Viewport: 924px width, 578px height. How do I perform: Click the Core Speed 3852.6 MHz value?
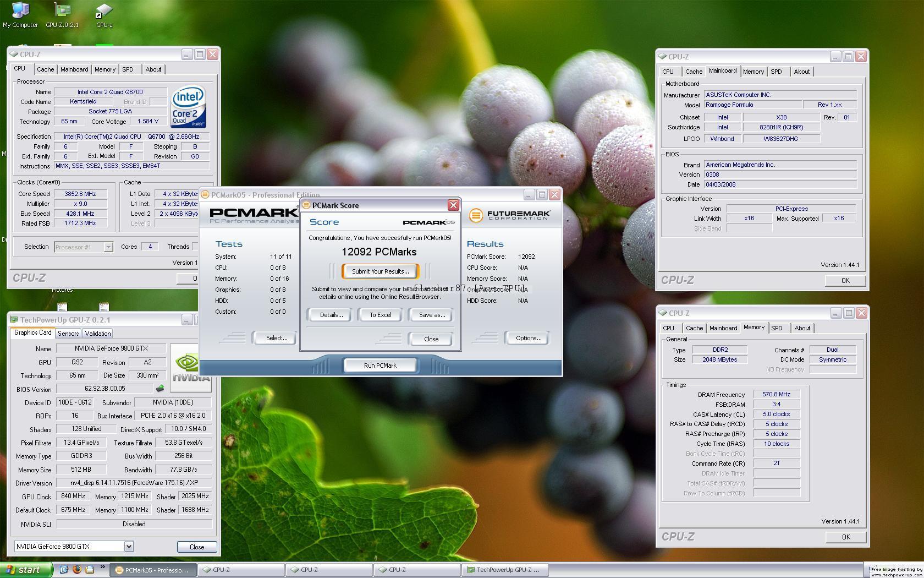(80, 194)
